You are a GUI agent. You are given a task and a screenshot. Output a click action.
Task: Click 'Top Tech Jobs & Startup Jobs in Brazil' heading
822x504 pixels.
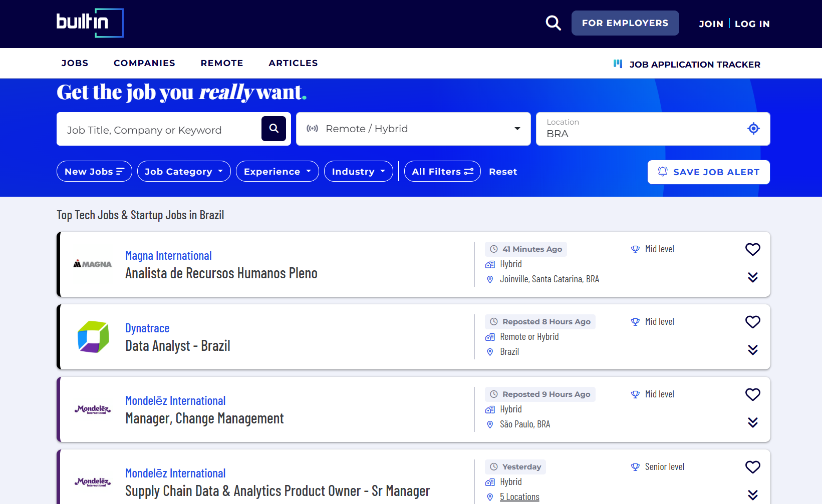[x=140, y=215]
